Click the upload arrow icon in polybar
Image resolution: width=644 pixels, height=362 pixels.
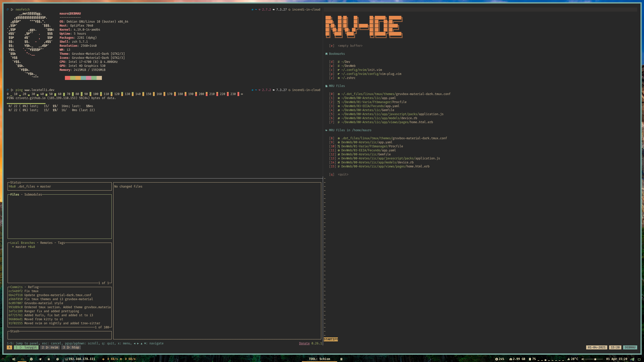click(121, 359)
